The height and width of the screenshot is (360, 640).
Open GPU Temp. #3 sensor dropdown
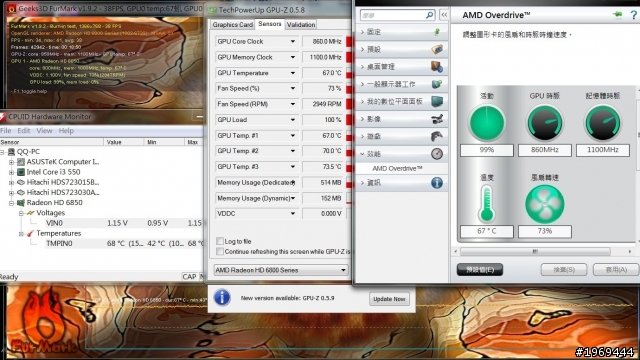pos(293,167)
